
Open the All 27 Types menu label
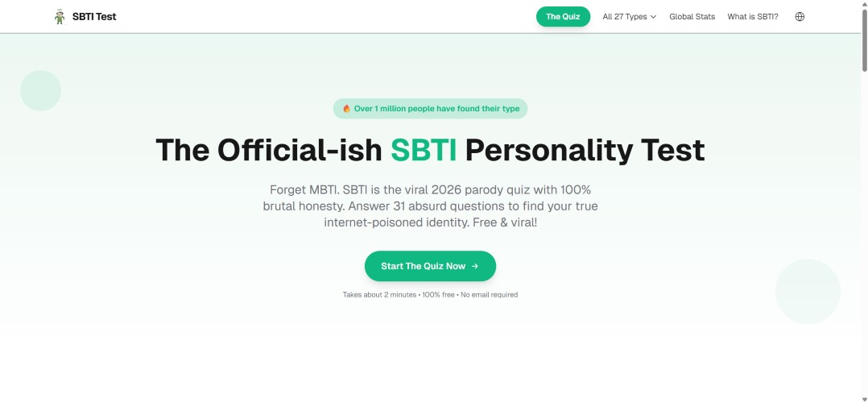tap(624, 17)
